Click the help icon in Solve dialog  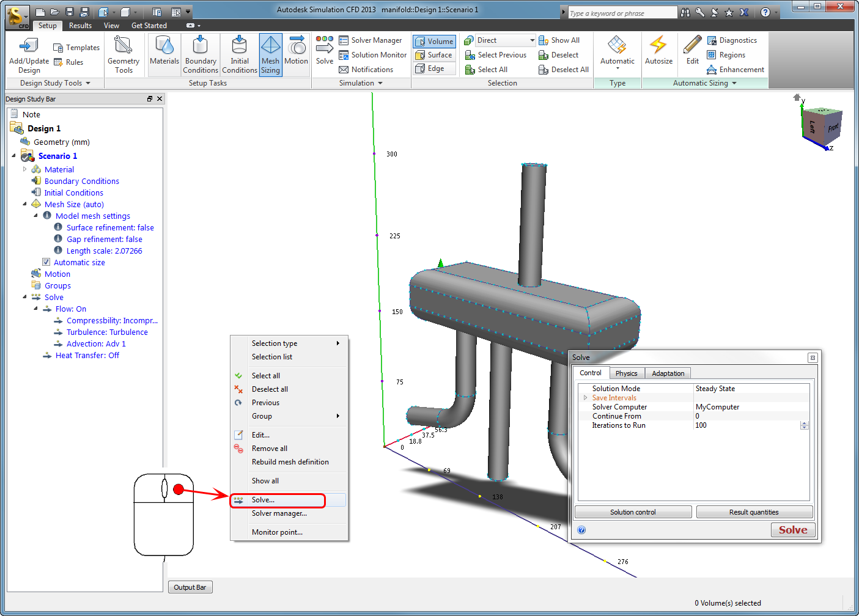[x=581, y=530]
